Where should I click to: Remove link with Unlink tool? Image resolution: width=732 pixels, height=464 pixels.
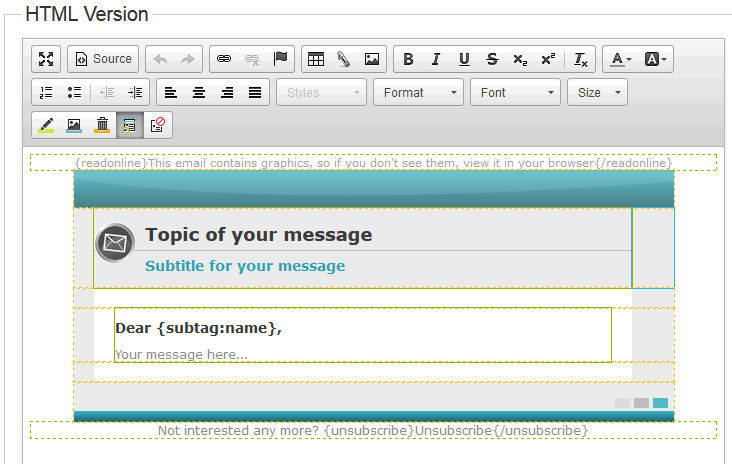[x=252, y=59]
